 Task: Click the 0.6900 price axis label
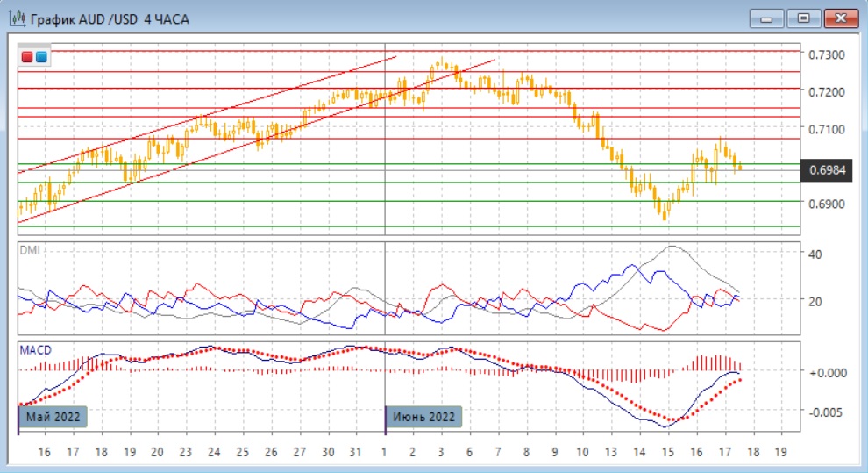[826, 204]
